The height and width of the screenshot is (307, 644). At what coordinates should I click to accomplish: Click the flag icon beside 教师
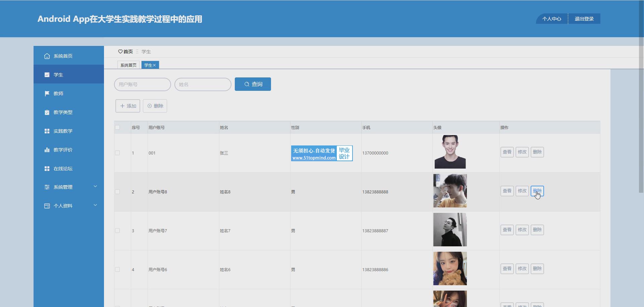[x=47, y=94]
